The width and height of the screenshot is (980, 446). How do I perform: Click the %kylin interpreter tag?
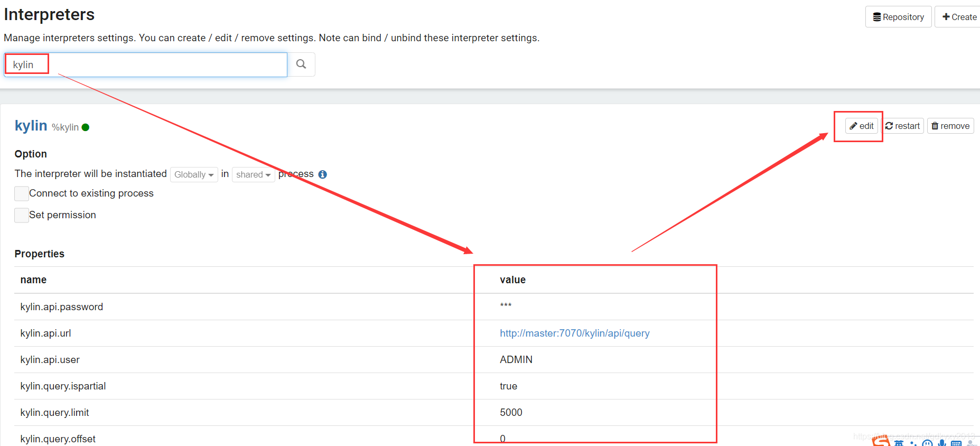pos(65,127)
